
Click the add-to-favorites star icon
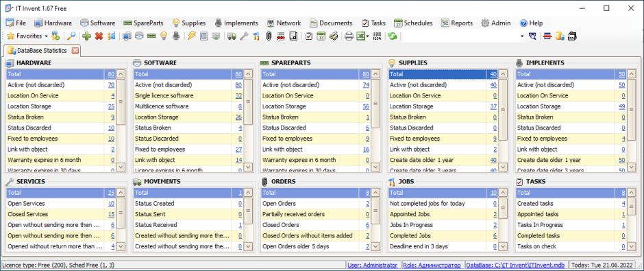55,36
